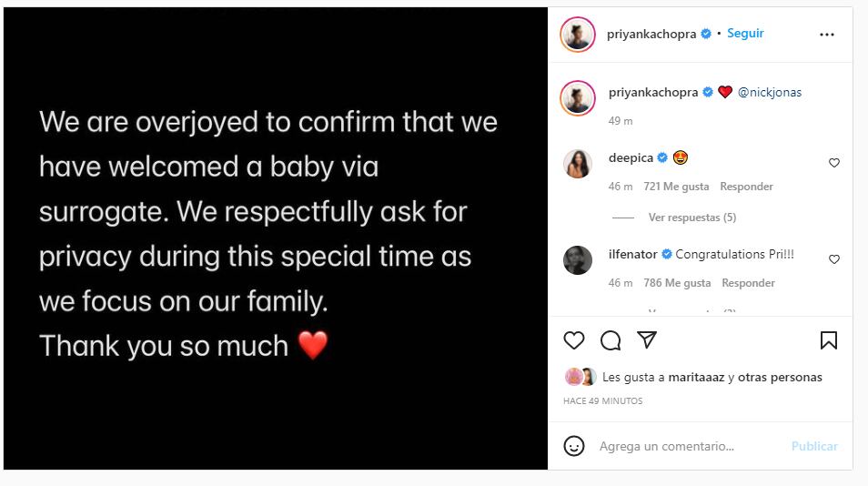The width and height of the screenshot is (868, 486).
Task: Open priyankachopra's header profile picture
Action: 578,35
